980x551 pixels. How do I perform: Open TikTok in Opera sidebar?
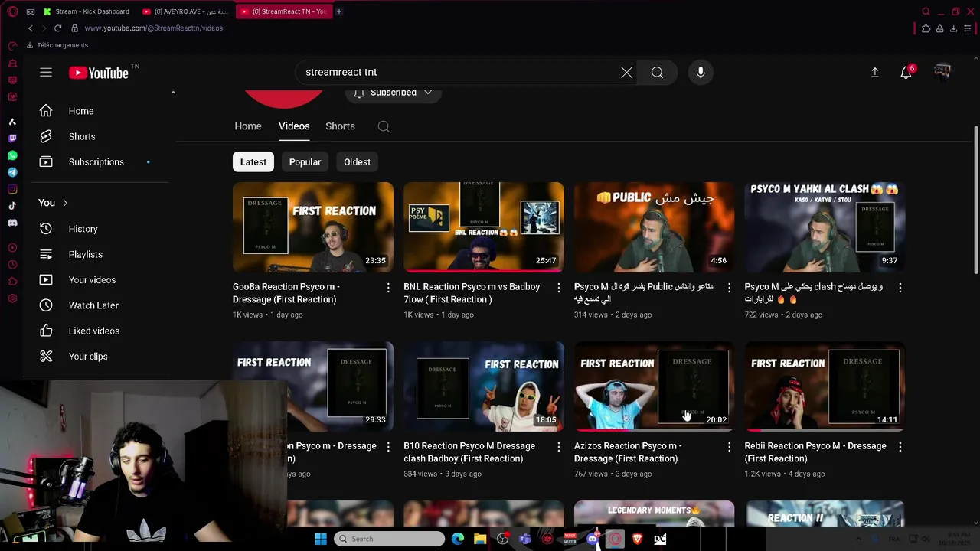(12, 206)
